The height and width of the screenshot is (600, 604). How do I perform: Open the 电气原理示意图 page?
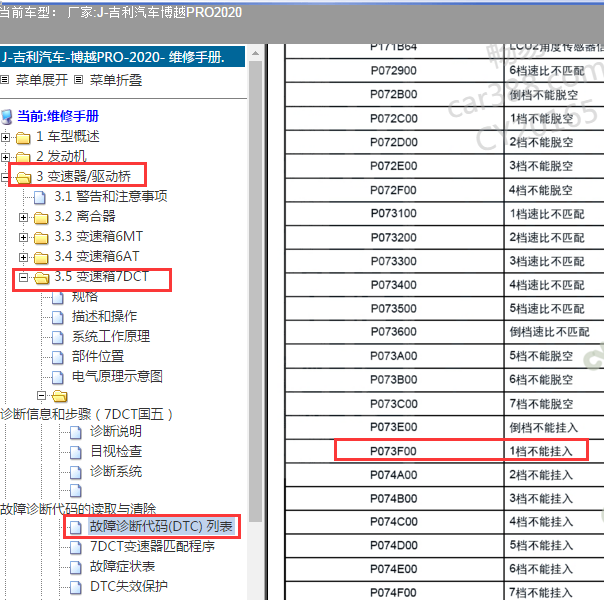point(117,377)
